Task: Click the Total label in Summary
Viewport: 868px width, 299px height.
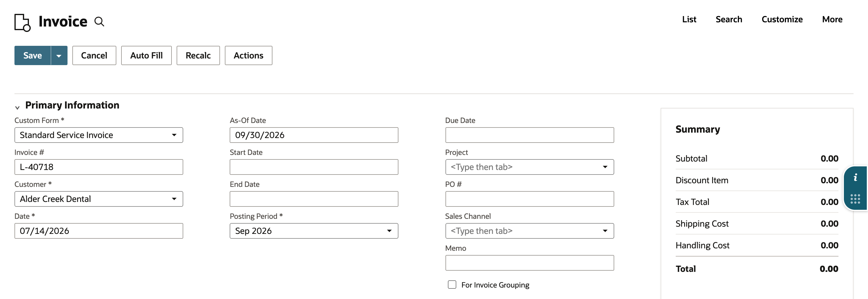Action: tap(685, 269)
